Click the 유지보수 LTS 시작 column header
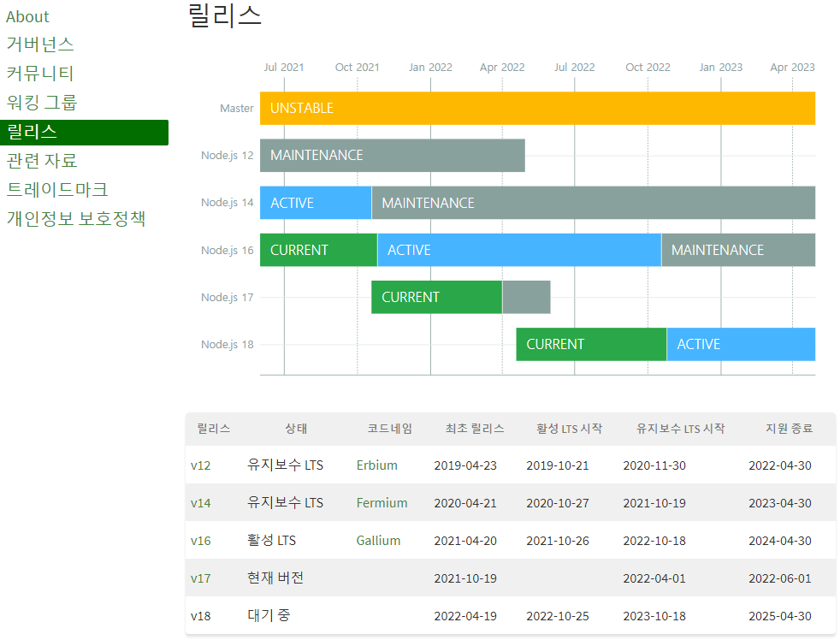 click(x=680, y=429)
